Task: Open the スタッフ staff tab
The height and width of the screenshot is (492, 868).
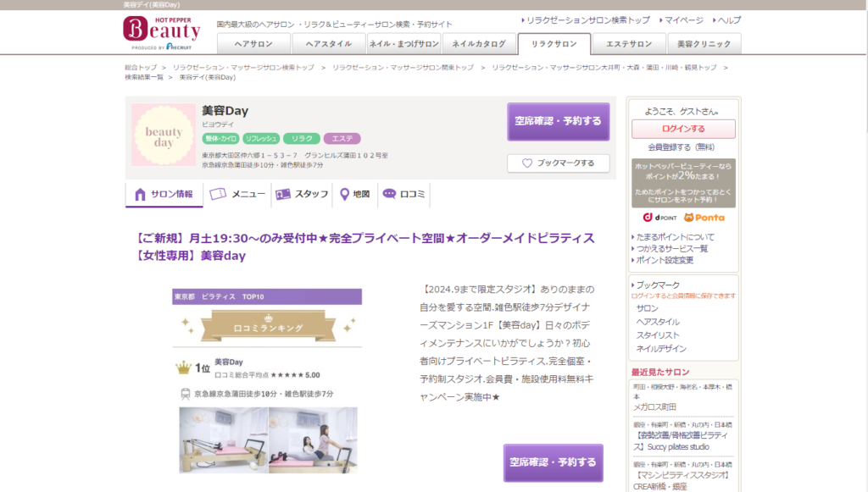Action: click(302, 195)
